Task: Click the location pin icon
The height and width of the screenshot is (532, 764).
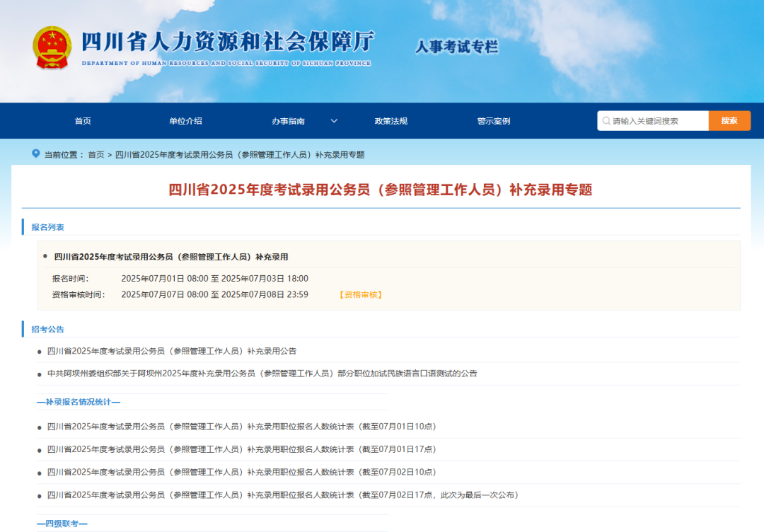Action: 36,154
